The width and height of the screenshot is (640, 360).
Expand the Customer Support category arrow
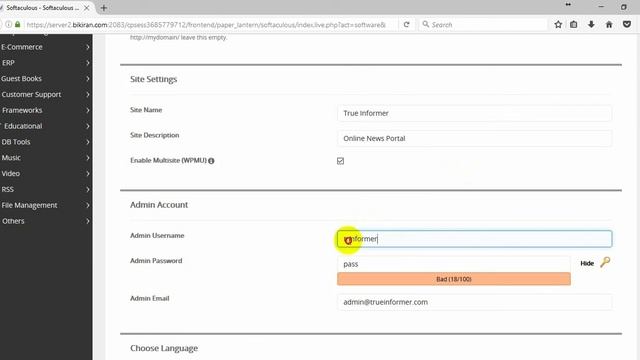87,94
